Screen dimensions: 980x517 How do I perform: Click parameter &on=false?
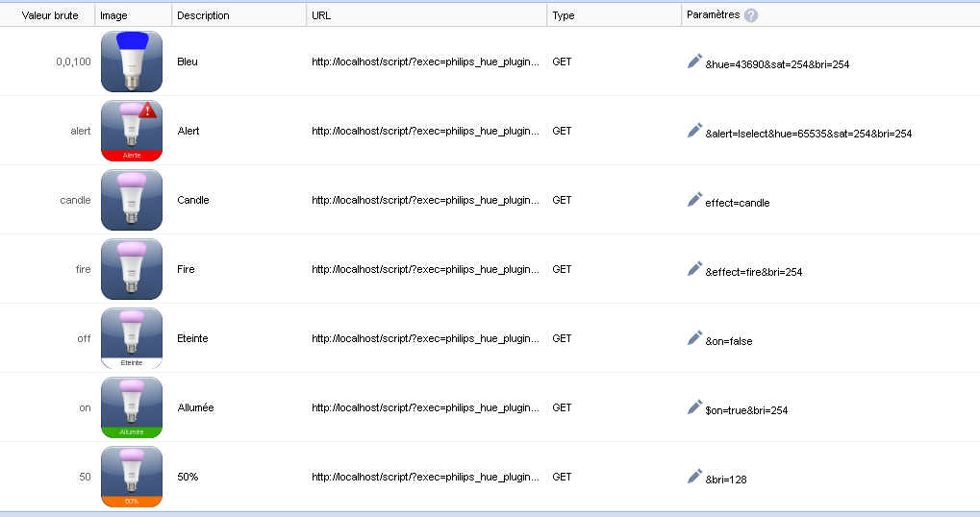click(729, 341)
